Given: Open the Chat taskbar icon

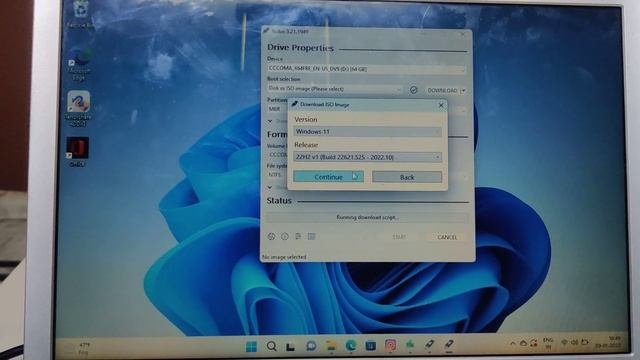Looking at the screenshot, I should pyautogui.click(x=311, y=346).
